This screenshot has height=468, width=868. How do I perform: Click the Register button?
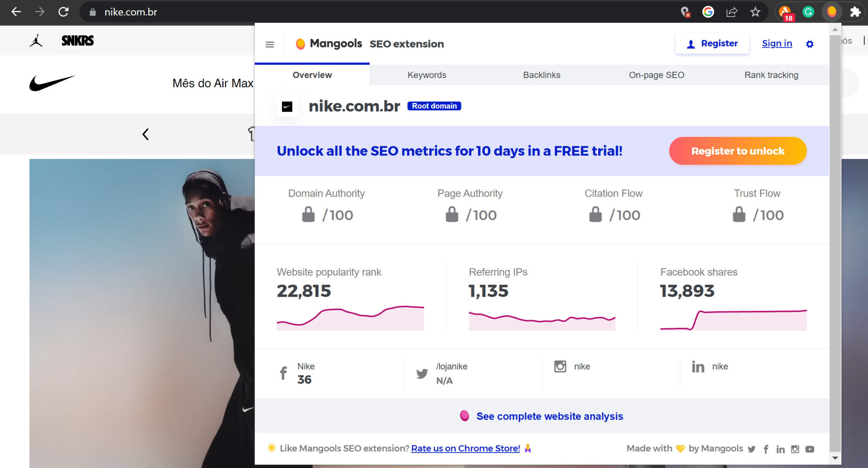point(712,44)
